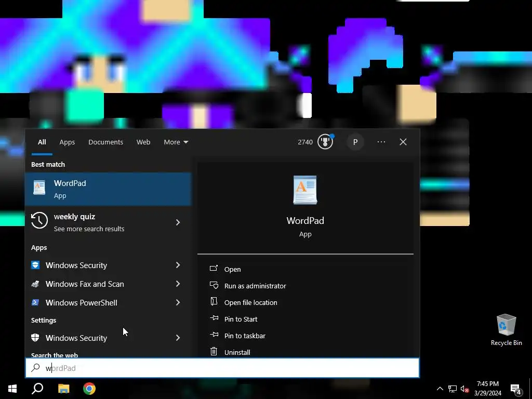Expand the Apps Windows Security arrow
Screen dimensions: 532x399
[178, 265]
